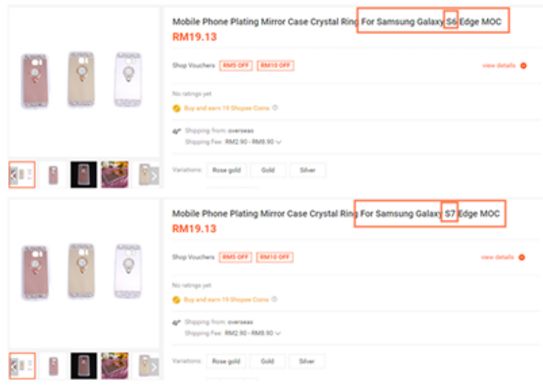Click the Shopee Coins icon in first listing
The width and height of the screenshot is (543, 390).
pos(177,108)
